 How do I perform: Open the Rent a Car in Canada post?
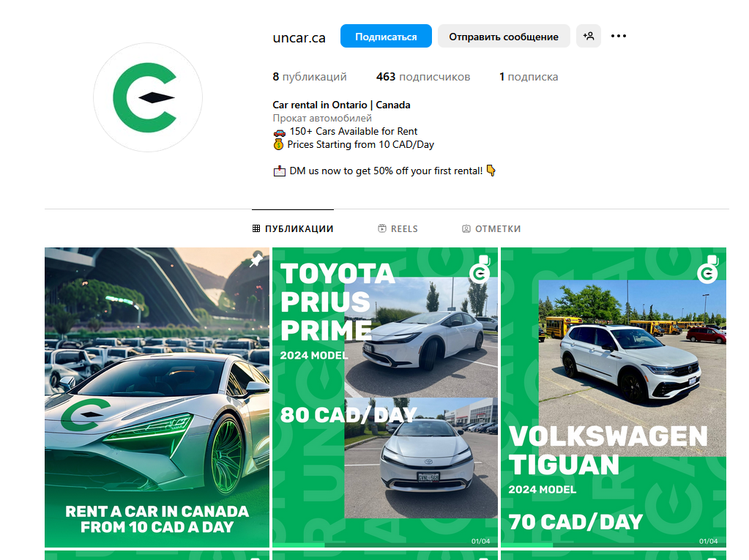157,397
